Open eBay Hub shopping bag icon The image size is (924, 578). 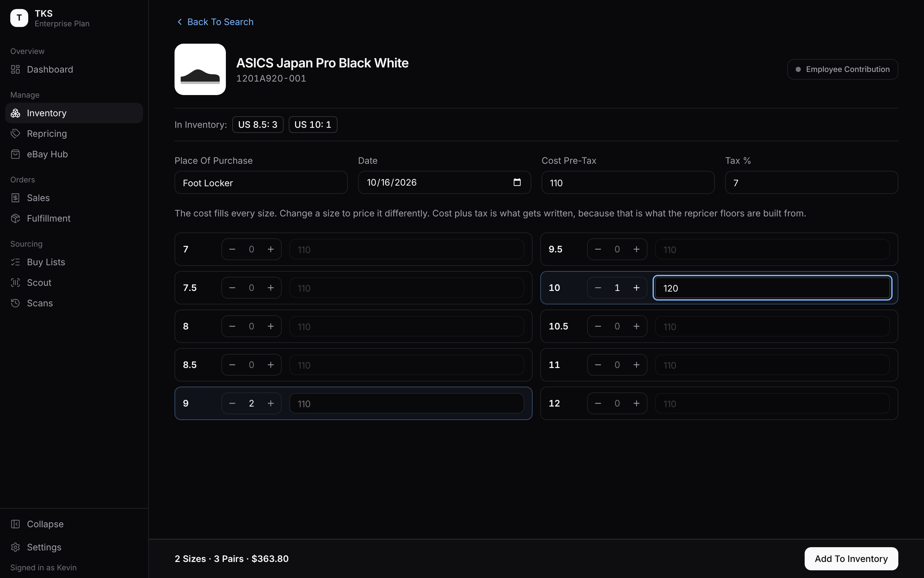click(15, 154)
